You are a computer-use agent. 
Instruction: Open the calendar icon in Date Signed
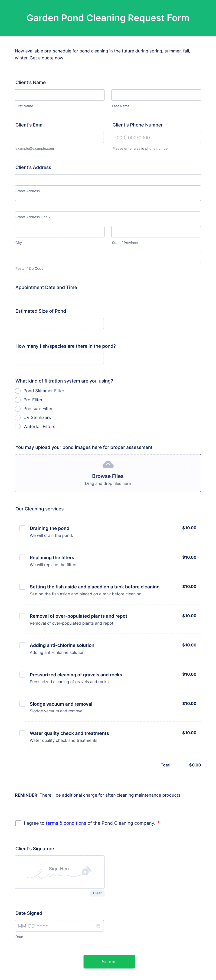click(x=98, y=926)
